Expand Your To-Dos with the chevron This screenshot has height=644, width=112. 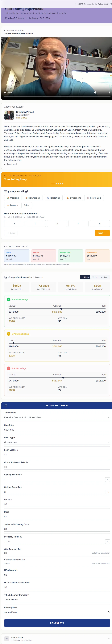[108, 639]
